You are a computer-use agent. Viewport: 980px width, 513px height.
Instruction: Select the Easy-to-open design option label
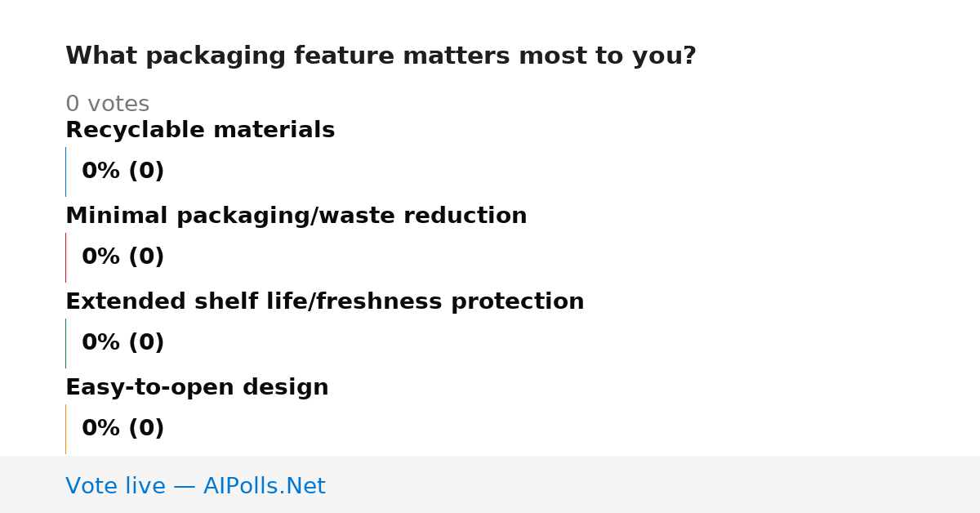pos(197,388)
